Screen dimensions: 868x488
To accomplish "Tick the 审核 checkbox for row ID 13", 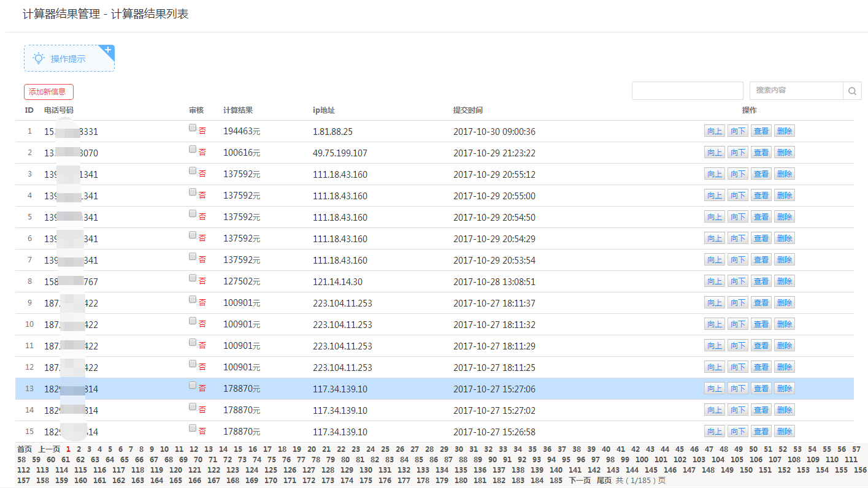I will coord(193,386).
